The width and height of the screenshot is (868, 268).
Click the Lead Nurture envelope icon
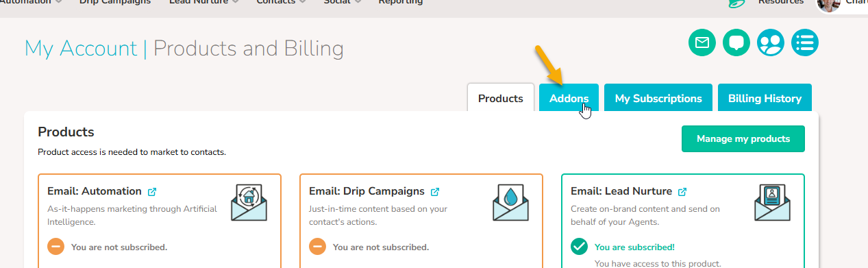pos(772,203)
